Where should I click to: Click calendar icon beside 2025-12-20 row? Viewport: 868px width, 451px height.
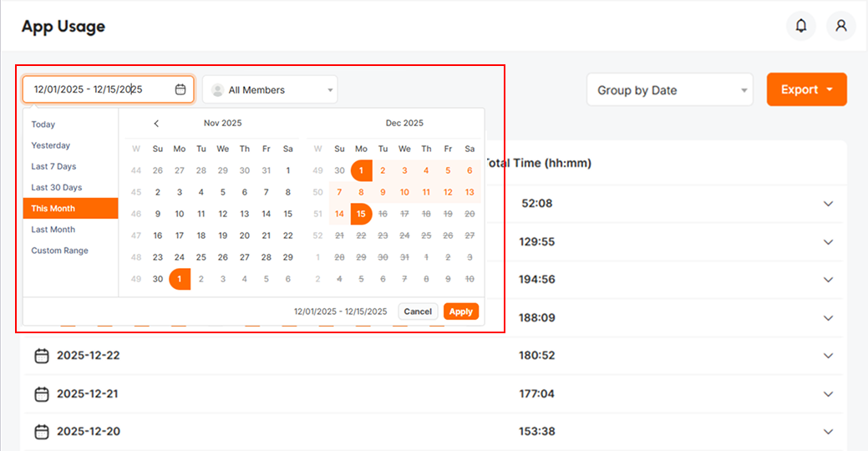click(42, 432)
